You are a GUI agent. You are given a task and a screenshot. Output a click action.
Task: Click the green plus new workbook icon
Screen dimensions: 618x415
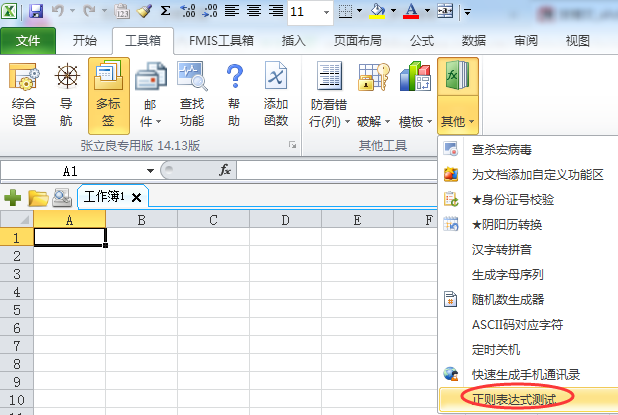pos(14,197)
